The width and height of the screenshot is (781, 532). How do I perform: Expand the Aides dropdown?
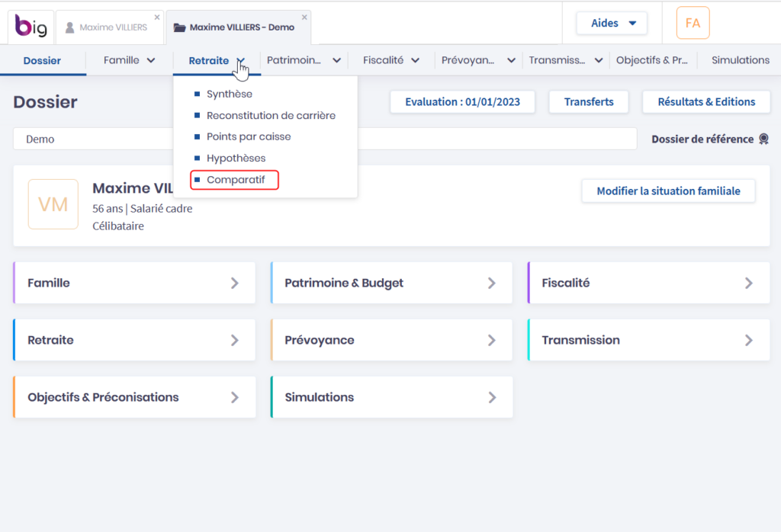coord(612,23)
